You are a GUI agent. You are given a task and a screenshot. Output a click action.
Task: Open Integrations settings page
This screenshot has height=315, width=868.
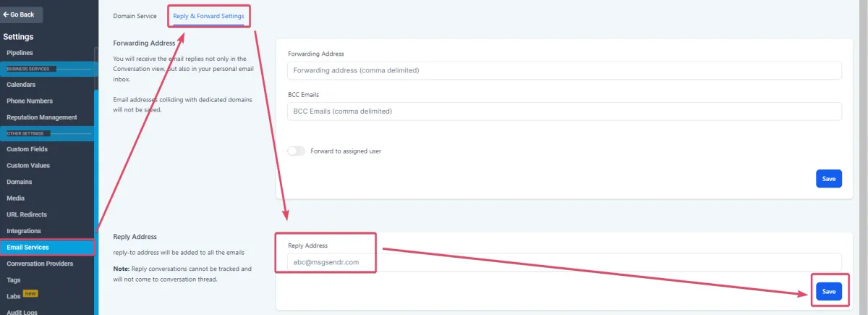click(x=23, y=231)
